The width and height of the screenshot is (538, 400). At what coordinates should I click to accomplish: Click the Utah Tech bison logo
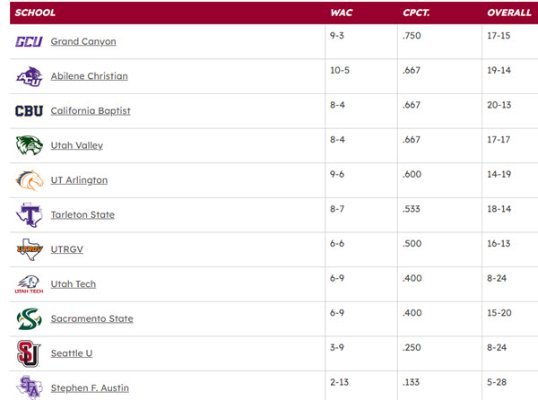pos(29,284)
